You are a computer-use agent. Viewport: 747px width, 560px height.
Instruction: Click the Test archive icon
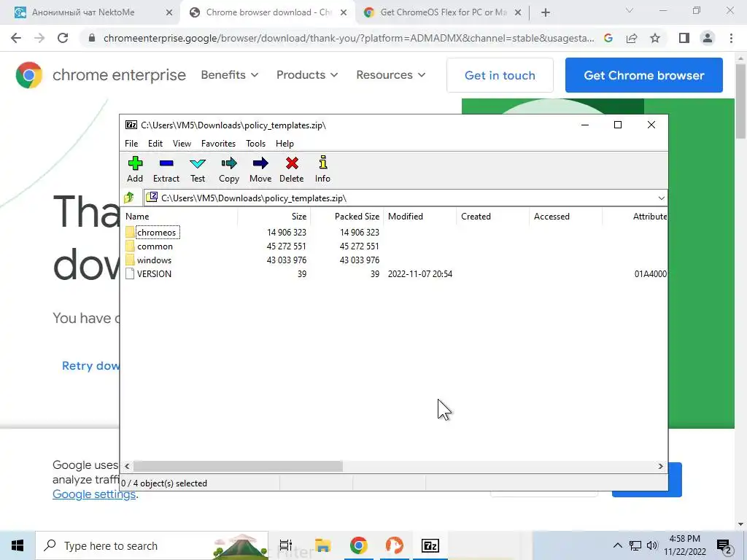pyautogui.click(x=197, y=169)
